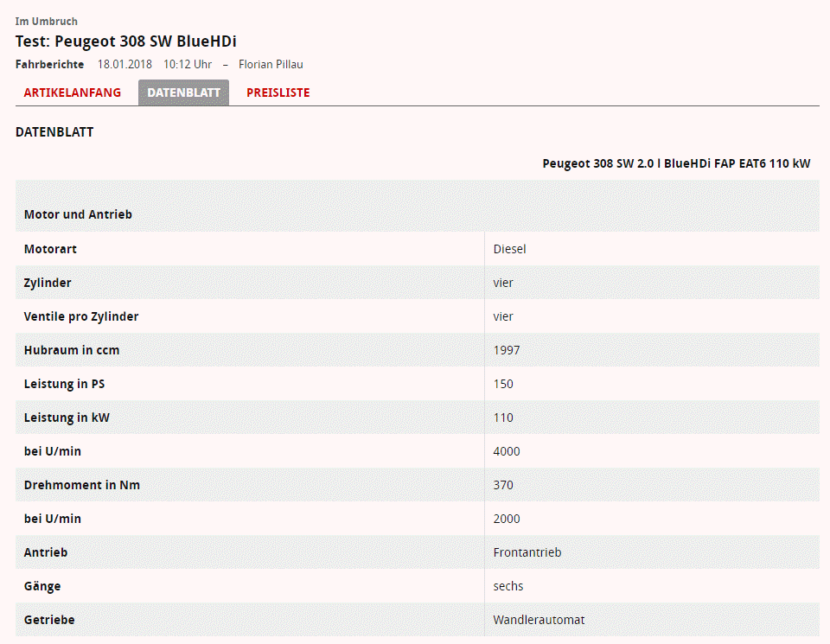Select the Hubraum in ccm label
This screenshot has height=644, width=830.
pyautogui.click(x=72, y=350)
